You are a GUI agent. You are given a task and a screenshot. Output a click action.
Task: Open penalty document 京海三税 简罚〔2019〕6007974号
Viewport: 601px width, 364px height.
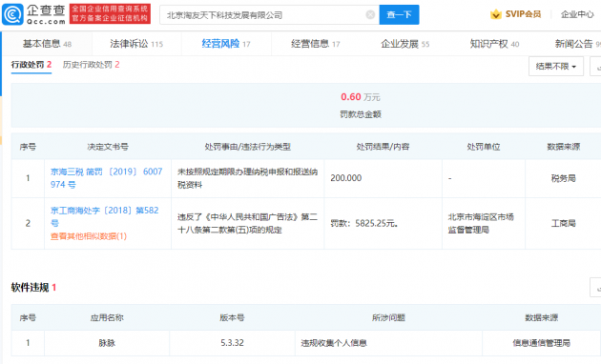[106, 178]
